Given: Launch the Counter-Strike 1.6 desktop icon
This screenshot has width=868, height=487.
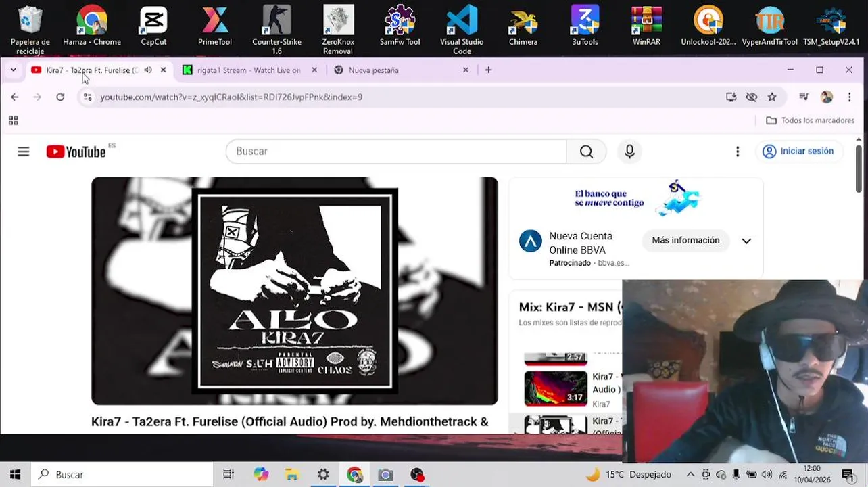Looking at the screenshot, I should coord(276,30).
